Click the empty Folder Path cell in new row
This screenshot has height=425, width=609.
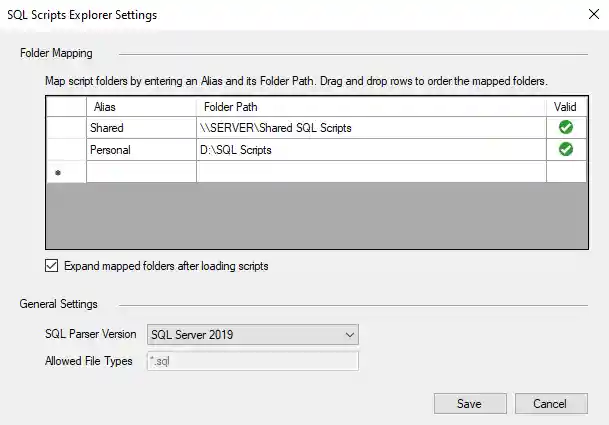371,172
